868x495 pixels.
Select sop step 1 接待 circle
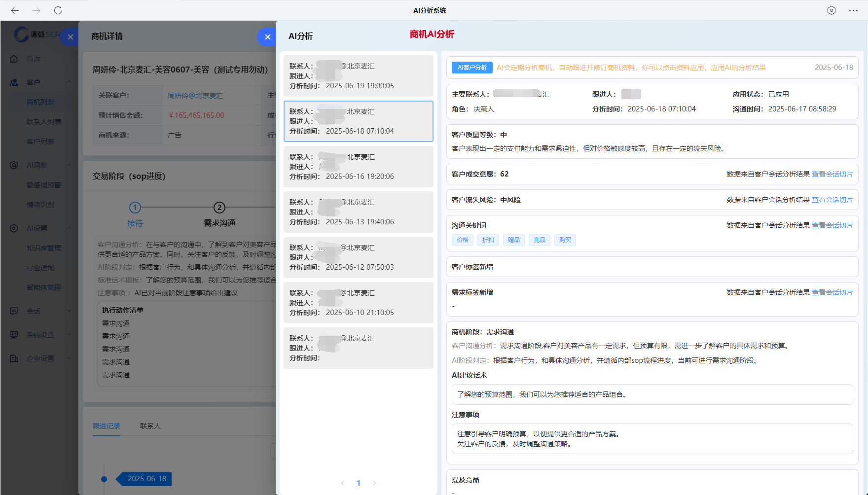[135, 208]
